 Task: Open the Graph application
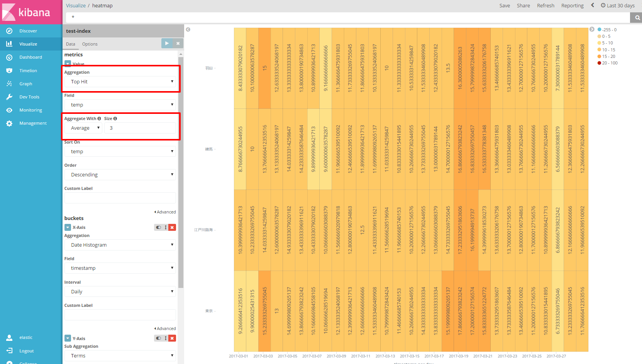coord(25,83)
